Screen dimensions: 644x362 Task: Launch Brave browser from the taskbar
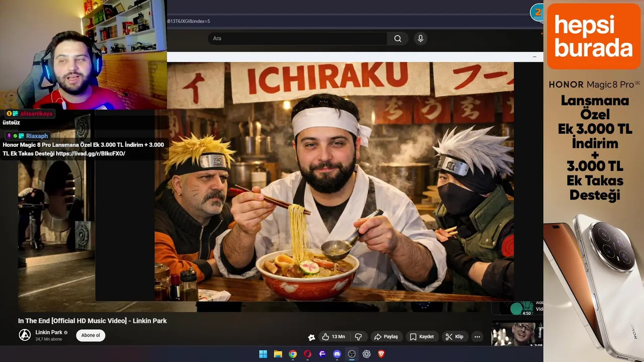coord(381,354)
